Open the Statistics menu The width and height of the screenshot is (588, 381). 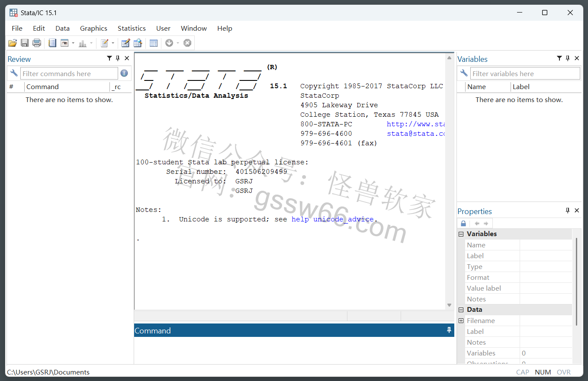(x=132, y=28)
